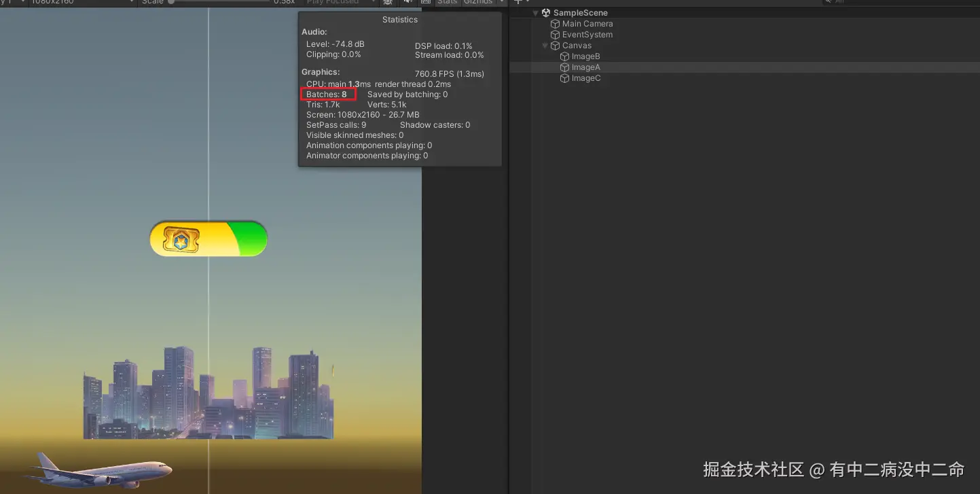
Task: Select ImageC in the Hierarchy
Action: [585, 78]
